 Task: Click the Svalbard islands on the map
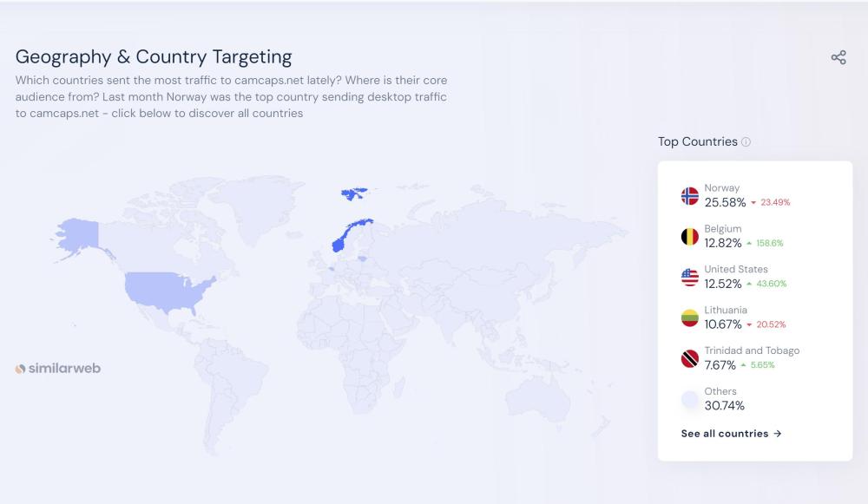(x=354, y=193)
